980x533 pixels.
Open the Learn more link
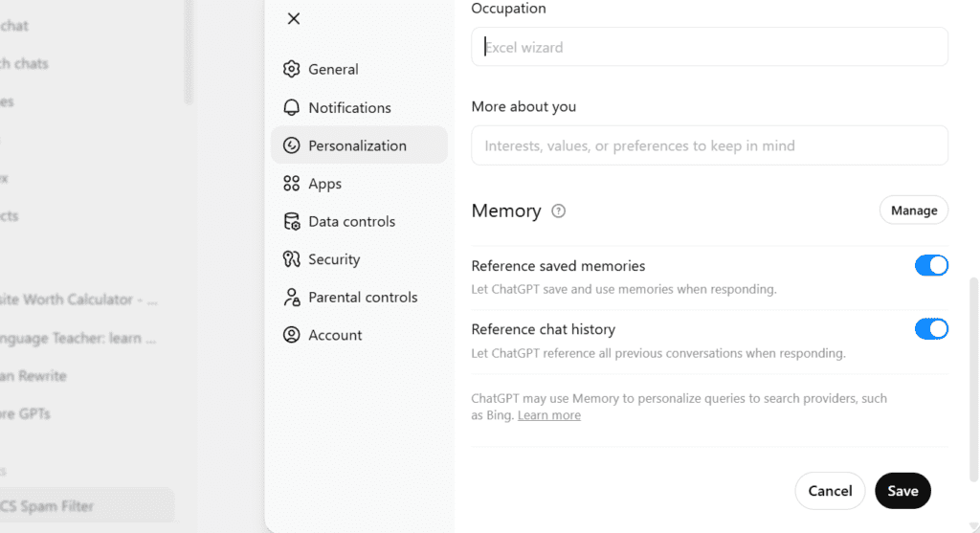point(548,415)
